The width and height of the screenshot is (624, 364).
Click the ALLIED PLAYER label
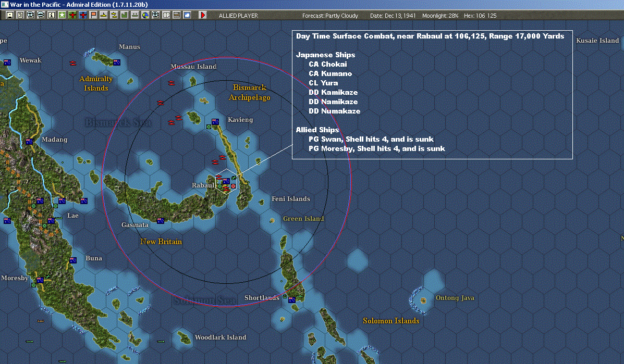click(x=238, y=16)
